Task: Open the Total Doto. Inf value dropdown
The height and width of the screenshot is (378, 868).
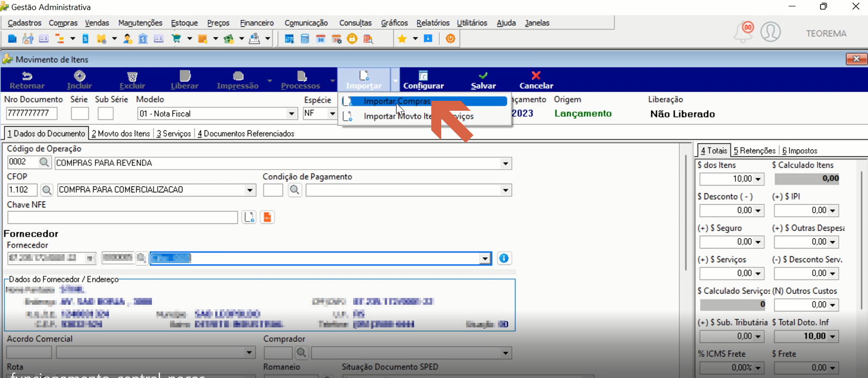Action: [x=833, y=336]
